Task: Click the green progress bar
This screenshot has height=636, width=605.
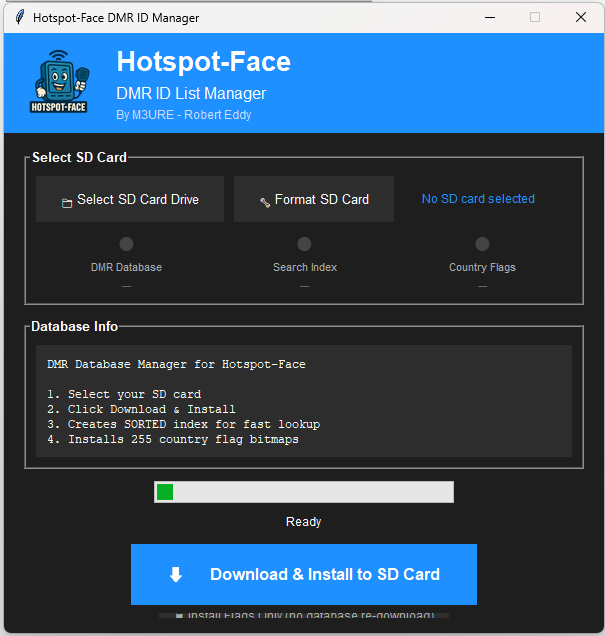Action: [304, 492]
